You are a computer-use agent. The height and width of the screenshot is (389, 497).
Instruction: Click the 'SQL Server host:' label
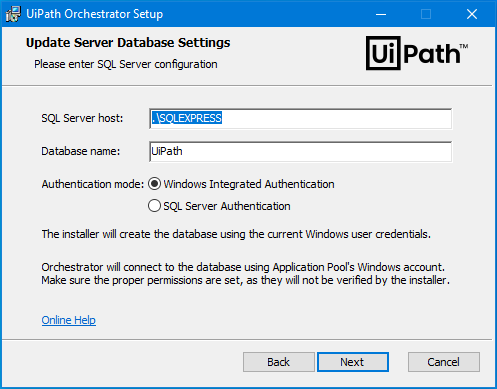pos(82,118)
